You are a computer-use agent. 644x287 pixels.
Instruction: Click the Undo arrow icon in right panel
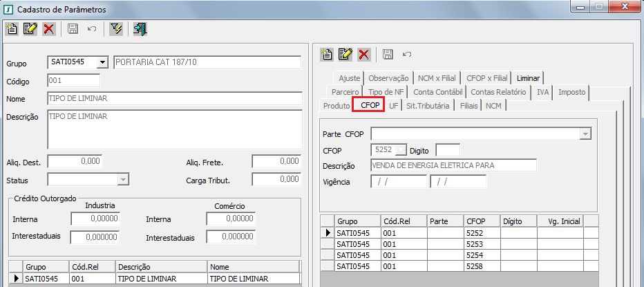(407, 54)
